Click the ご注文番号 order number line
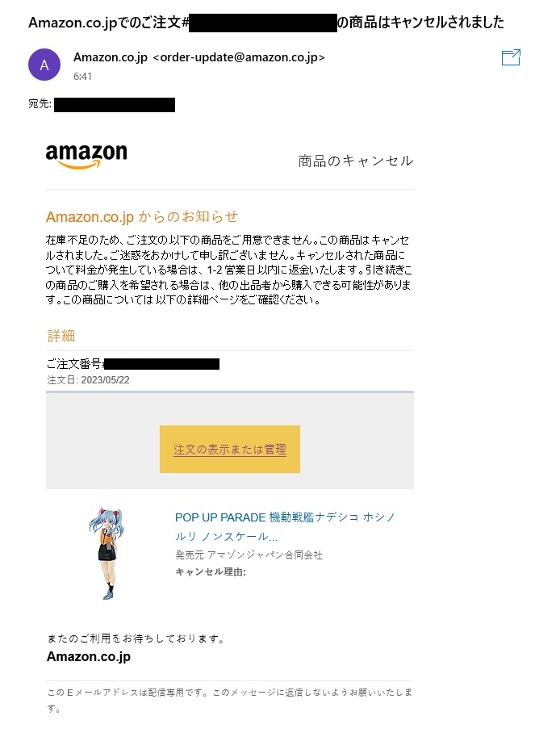Image resolution: width=560 pixels, height=741 pixels. point(133,364)
